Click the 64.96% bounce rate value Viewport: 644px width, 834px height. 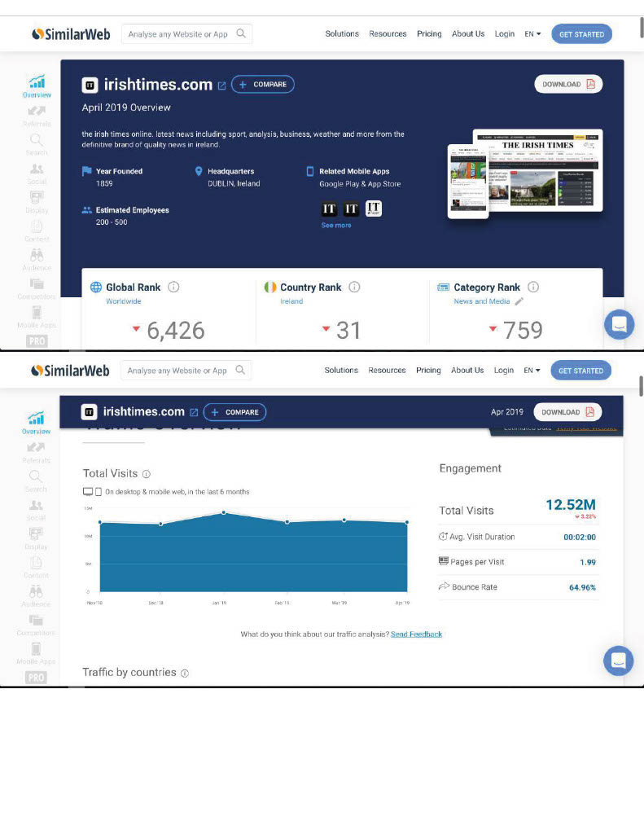tap(582, 587)
